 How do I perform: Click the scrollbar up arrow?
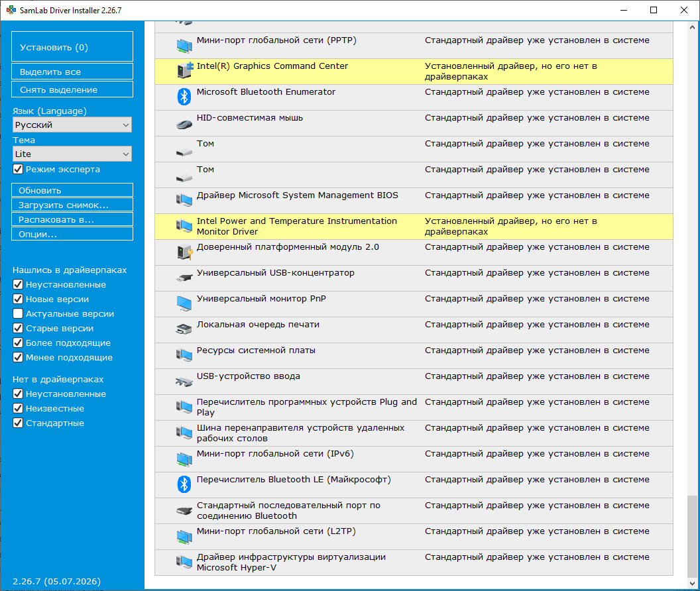692,27
